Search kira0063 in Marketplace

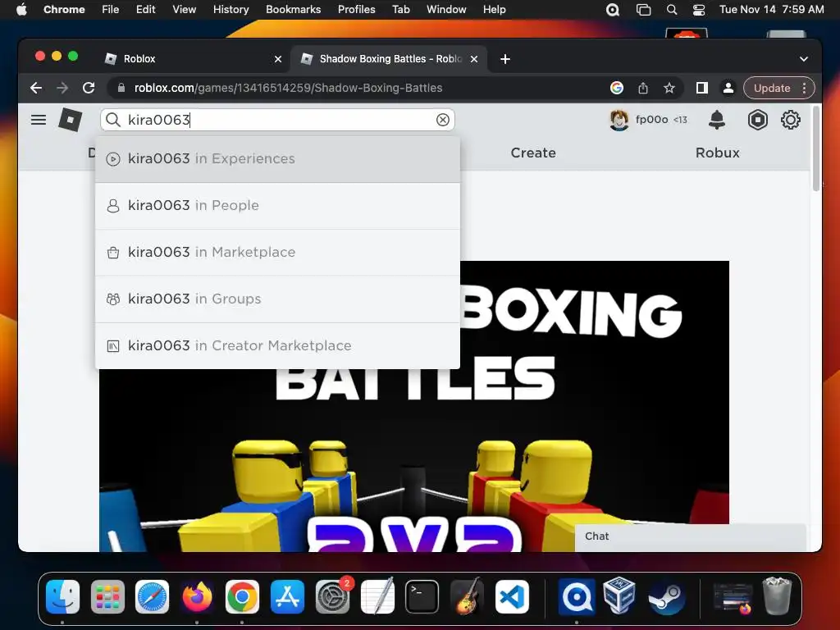point(277,253)
